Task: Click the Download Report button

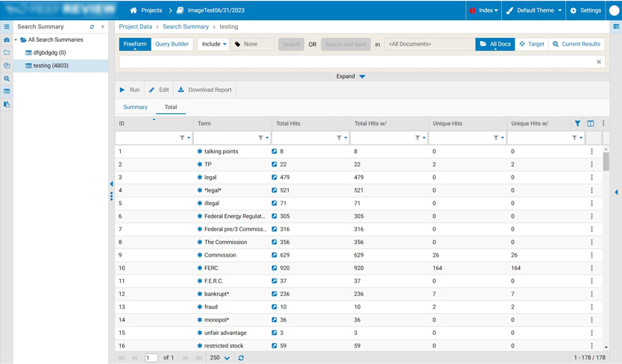Action: pos(204,90)
